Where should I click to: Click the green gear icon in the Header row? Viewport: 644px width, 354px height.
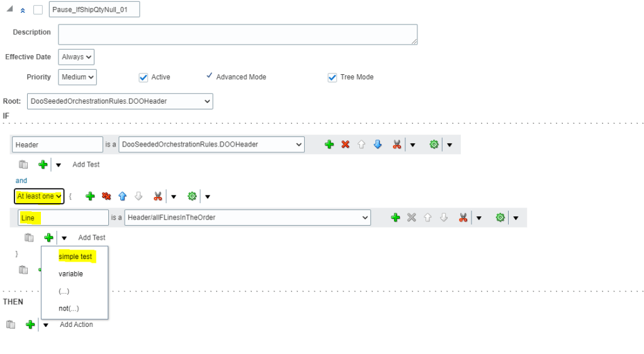tap(434, 145)
